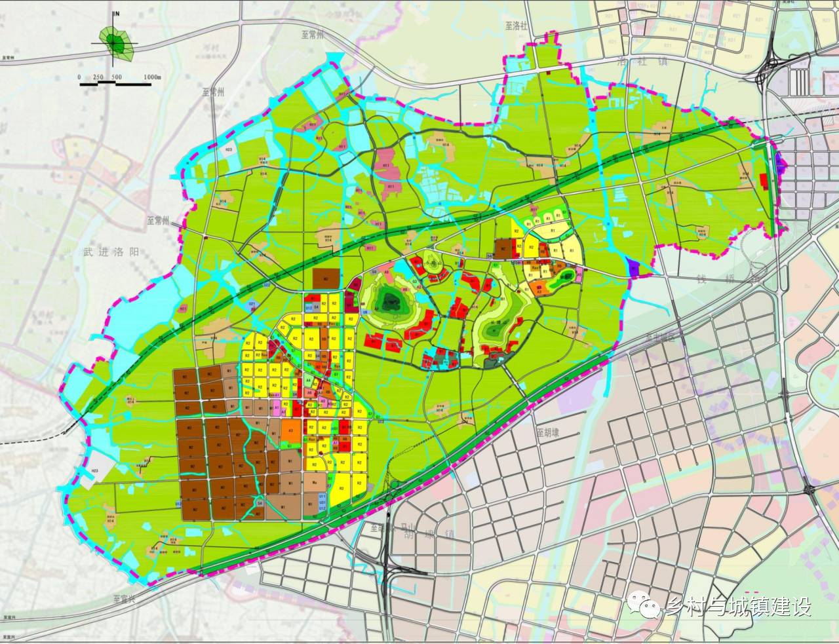Click the blue "U31" utility block
The image size is (839, 644).
coord(322,502)
